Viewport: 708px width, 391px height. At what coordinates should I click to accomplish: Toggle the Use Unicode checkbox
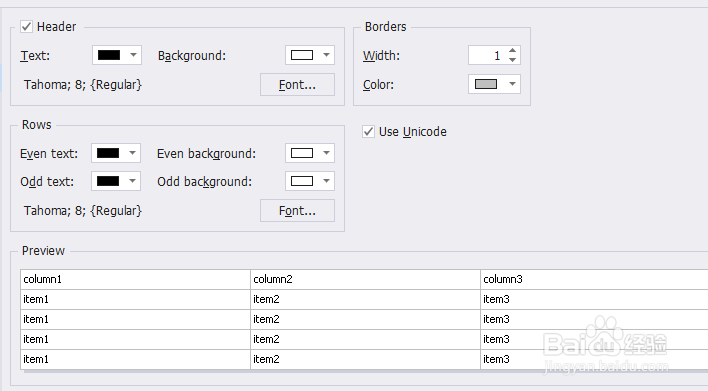368,131
